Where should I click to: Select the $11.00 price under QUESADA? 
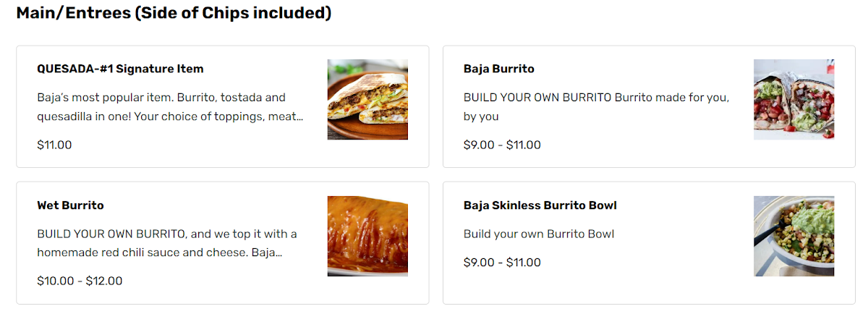click(x=54, y=145)
